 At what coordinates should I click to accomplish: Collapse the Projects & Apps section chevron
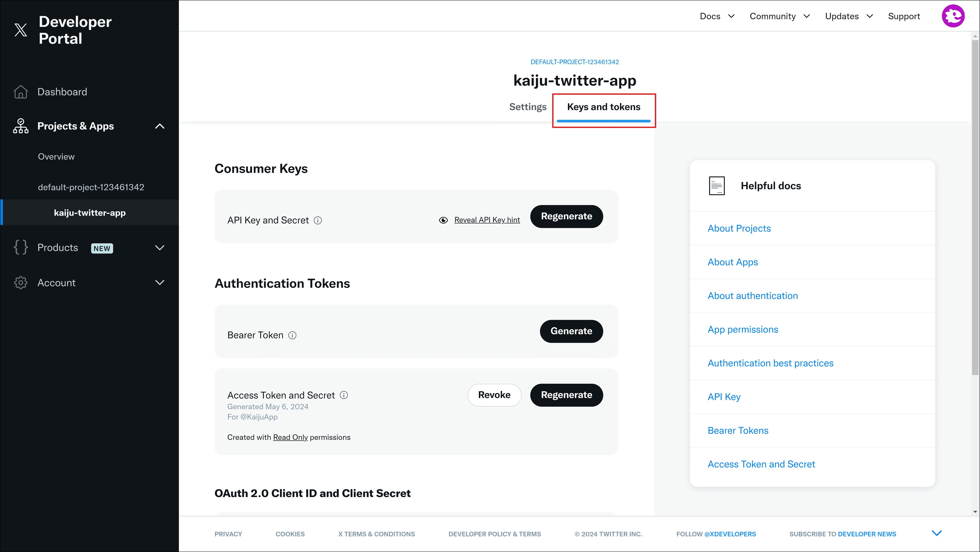pyautogui.click(x=160, y=126)
